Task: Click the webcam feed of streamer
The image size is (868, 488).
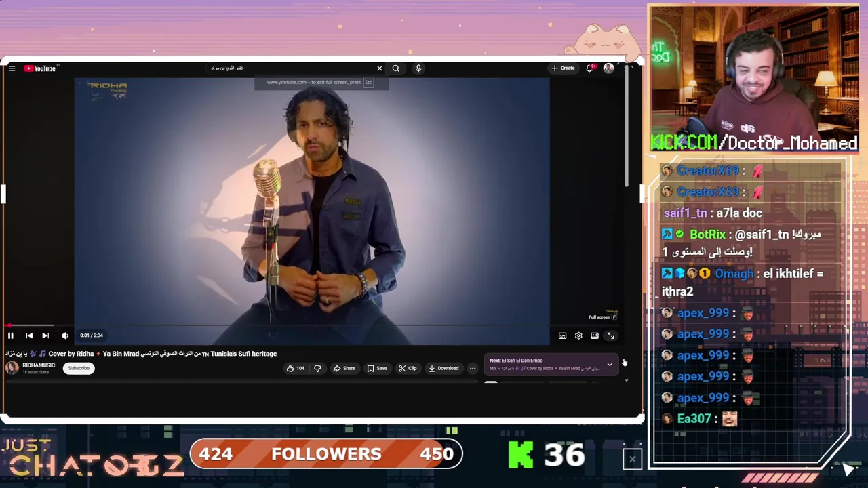Action: (753, 78)
